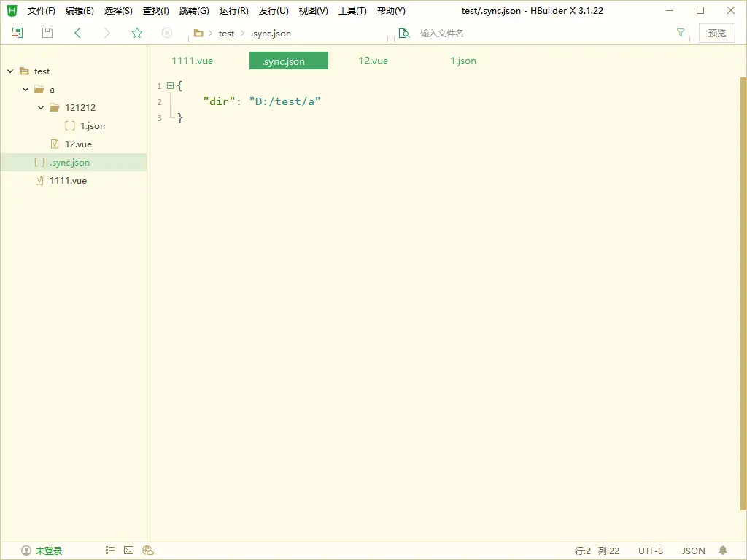The height and width of the screenshot is (560, 747).
Task: Collapse the test project tree node
Action: [x=10, y=71]
